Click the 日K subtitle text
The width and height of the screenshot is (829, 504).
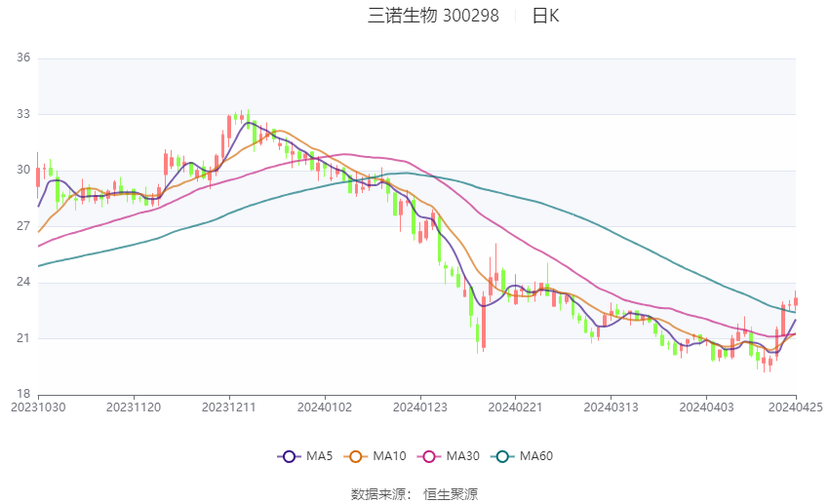coord(545,16)
